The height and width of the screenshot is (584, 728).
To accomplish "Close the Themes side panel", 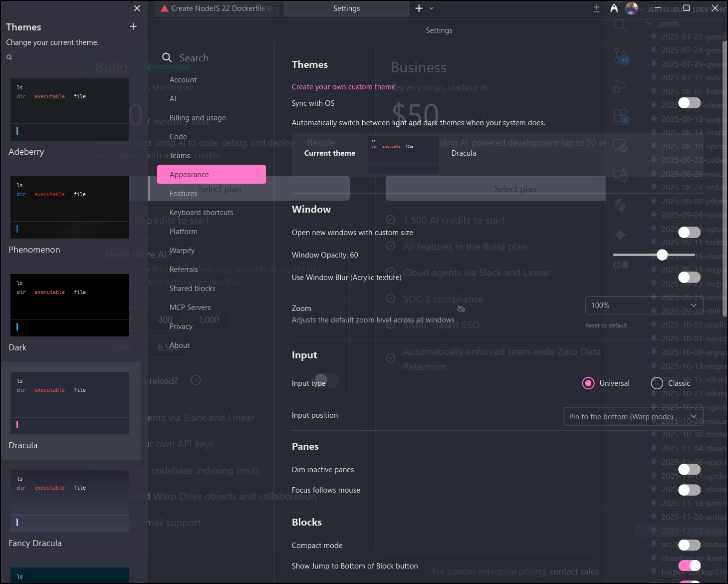I will click(x=137, y=8).
